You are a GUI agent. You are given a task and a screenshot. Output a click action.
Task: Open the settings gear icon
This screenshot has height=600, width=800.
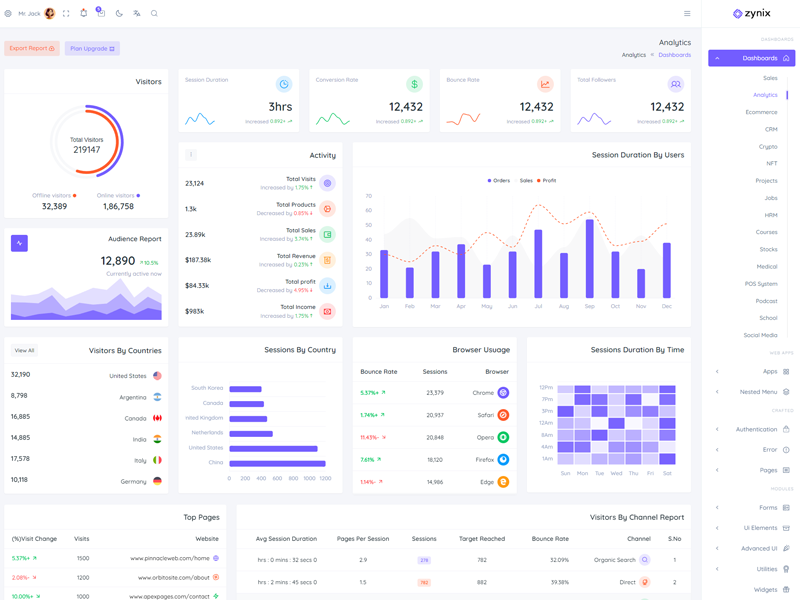pos(8,14)
